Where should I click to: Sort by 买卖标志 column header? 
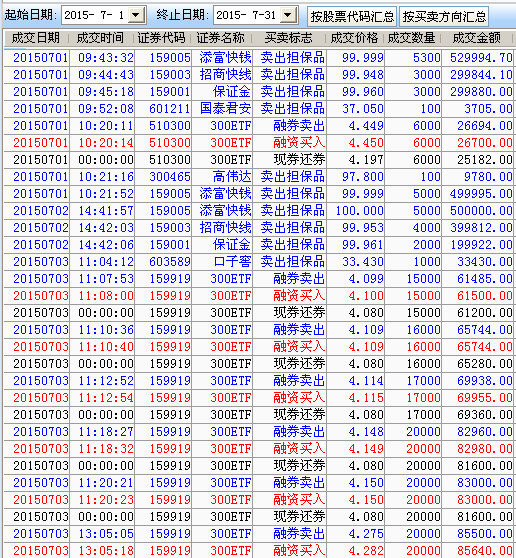pyautogui.click(x=288, y=38)
